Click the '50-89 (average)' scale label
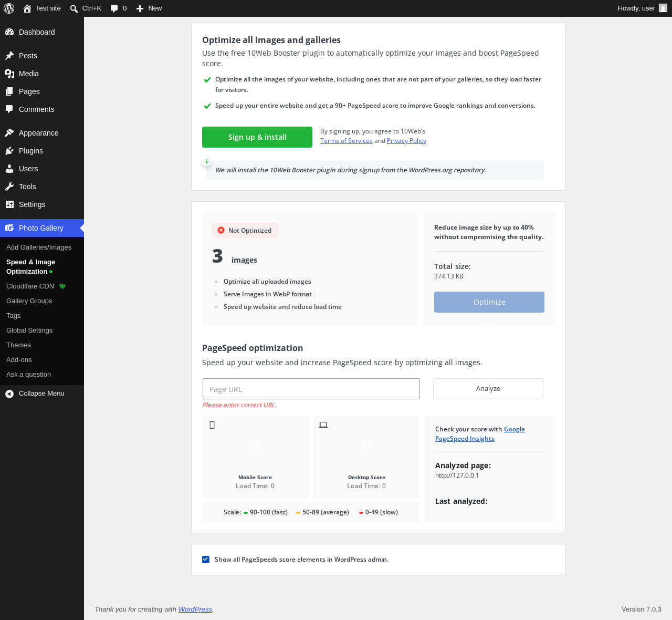Viewport: 672px width, 620px height. 325,512
